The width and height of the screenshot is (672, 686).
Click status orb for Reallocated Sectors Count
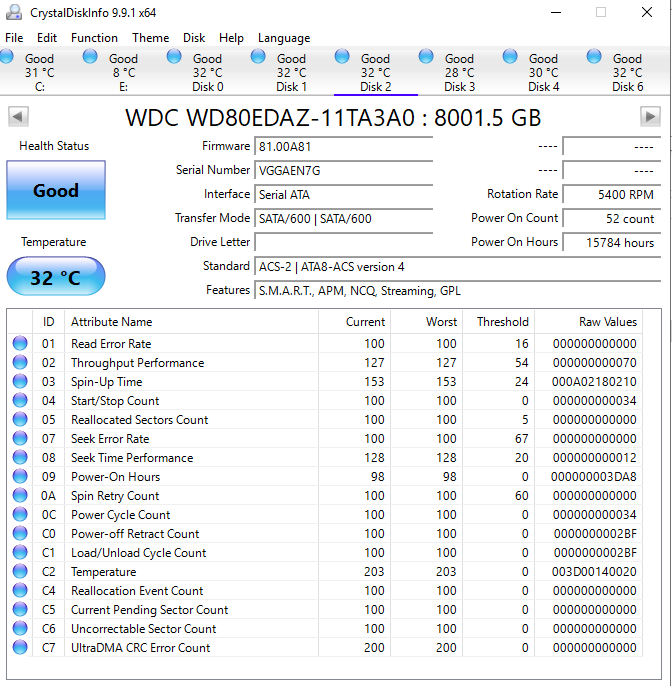[x=20, y=420]
